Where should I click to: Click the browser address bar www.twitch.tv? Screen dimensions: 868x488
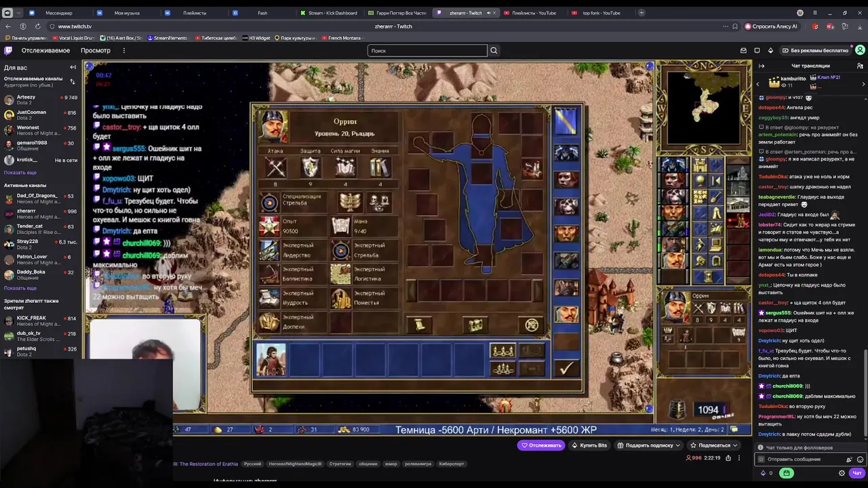75,26
